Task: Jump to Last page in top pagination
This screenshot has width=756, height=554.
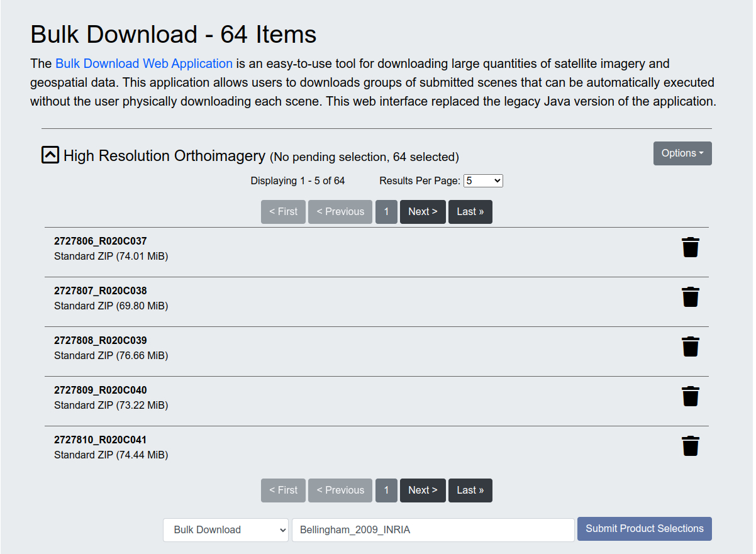Action: (x=470, y=212)
